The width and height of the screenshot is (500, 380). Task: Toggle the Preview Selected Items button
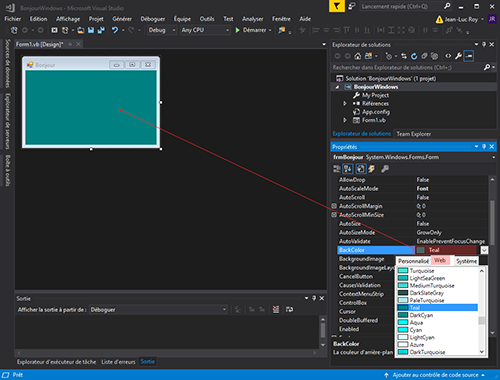[469, 56]
